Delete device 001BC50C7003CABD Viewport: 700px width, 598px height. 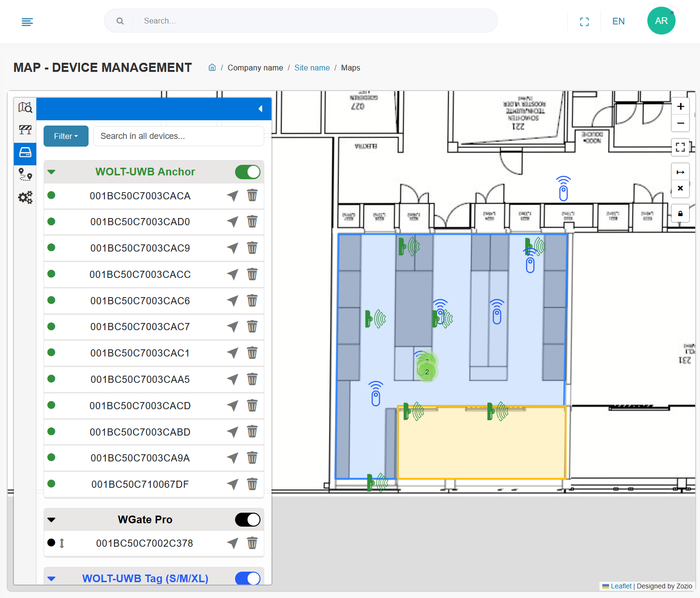pyautogui.click(x=252, y=432)
